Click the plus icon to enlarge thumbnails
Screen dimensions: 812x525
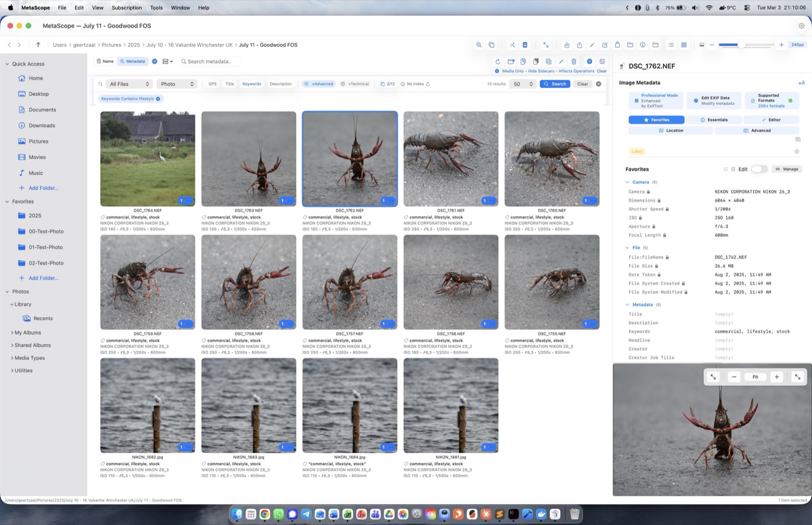781,45
